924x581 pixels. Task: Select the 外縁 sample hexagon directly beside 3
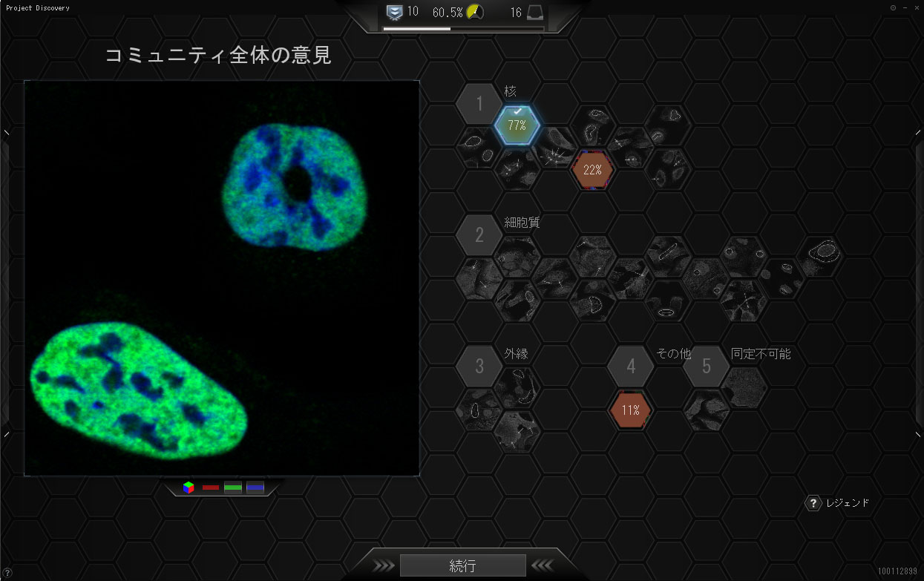517,387
